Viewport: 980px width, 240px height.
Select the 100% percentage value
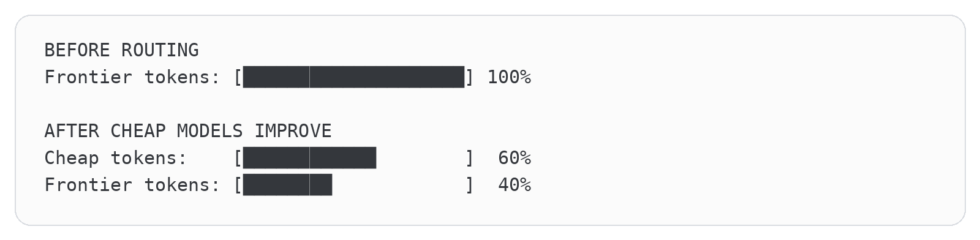click(x=509, y=77)
